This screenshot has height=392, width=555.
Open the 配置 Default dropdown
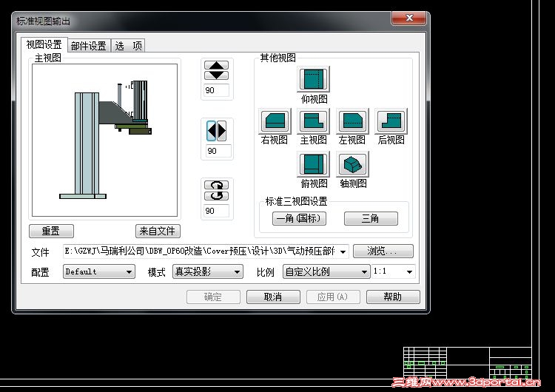click(98, 271)
